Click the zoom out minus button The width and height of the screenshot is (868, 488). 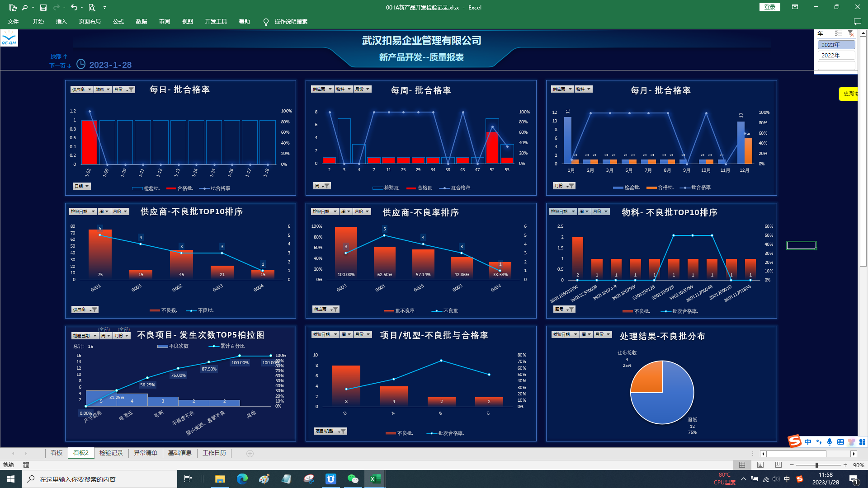click(x=792, y=465)
